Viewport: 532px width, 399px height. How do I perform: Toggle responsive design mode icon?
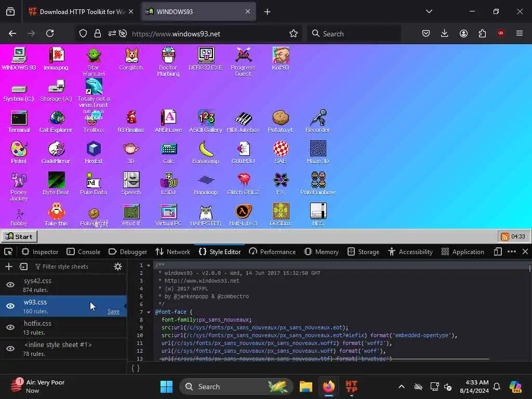(498, 252)
